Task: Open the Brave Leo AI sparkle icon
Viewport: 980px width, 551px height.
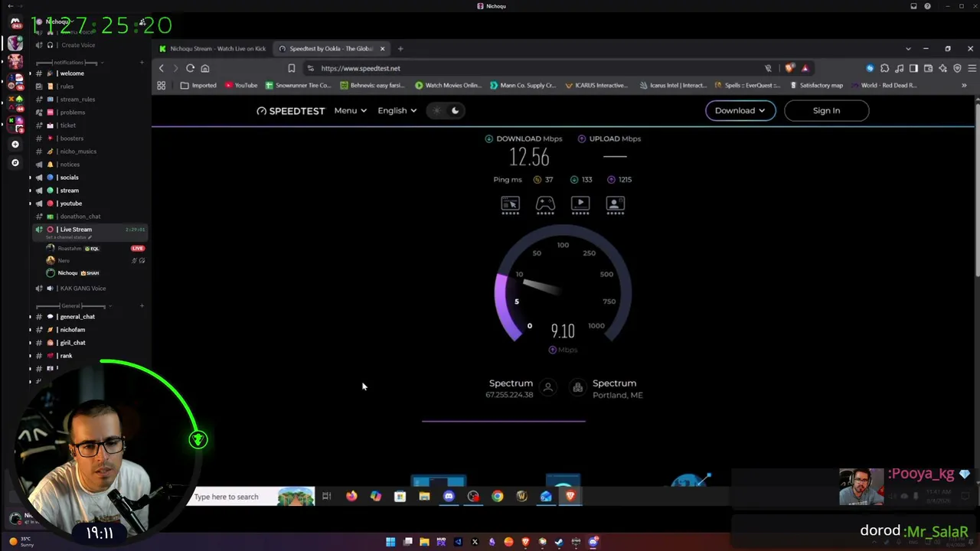Action: click(942, 68)
